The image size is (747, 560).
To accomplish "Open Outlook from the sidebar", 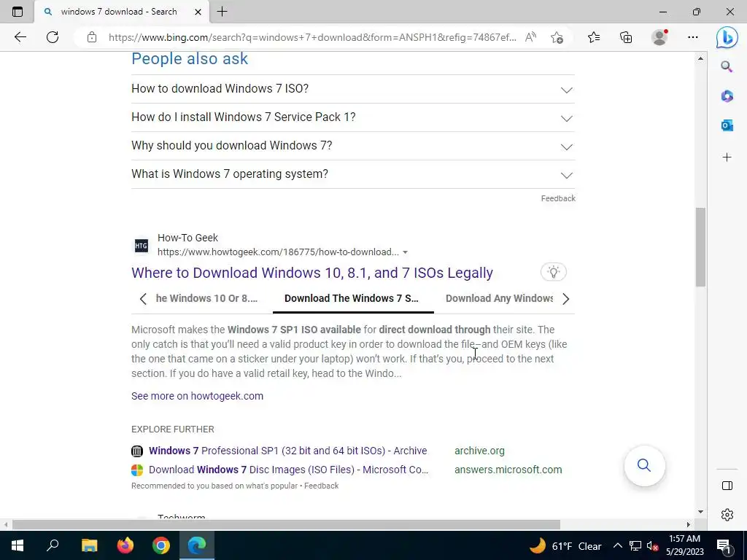I will click(727, 125).
